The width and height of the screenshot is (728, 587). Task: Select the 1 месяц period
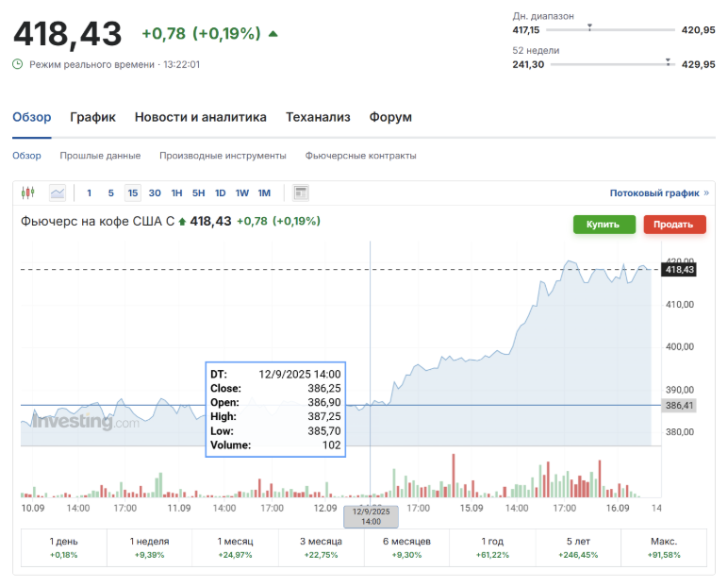[236, 547]
